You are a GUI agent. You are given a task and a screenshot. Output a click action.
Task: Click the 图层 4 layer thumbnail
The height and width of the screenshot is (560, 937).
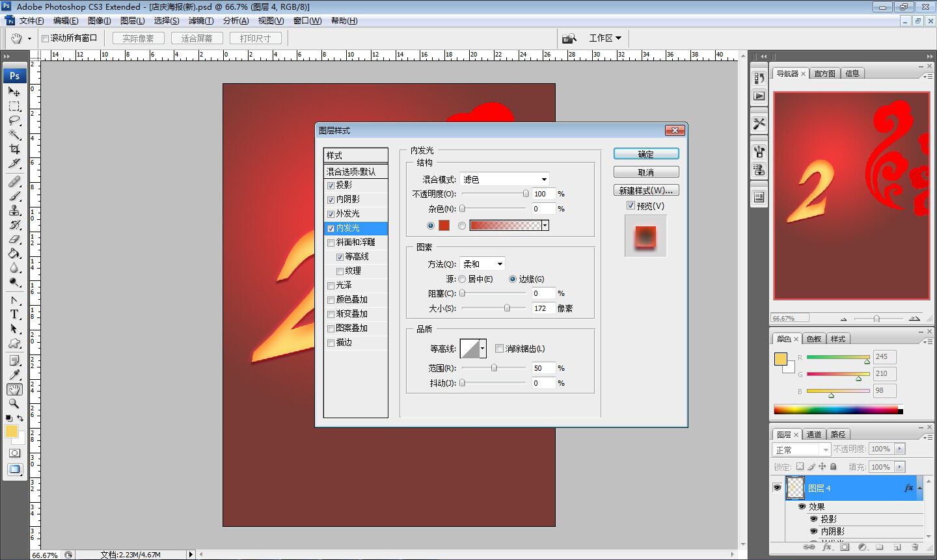pos(795,488)
